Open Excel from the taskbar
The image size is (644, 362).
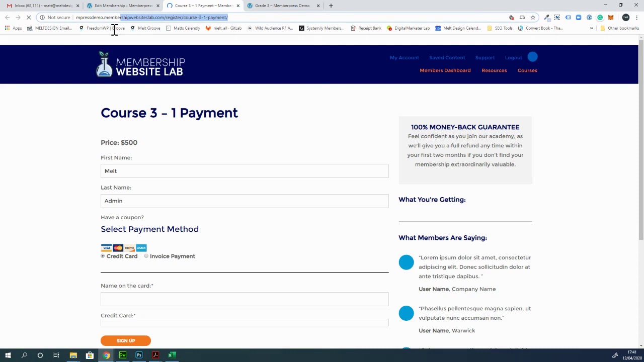171,355
